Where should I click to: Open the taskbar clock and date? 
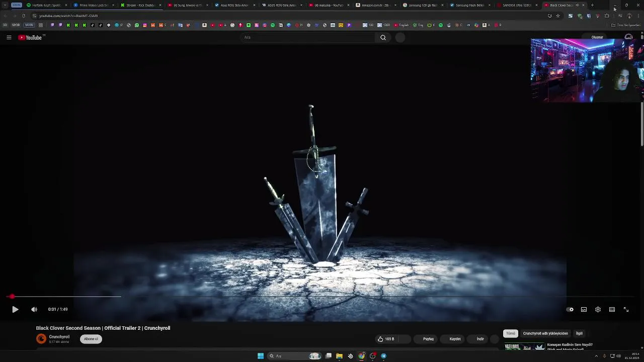click(x=632, y=356)
